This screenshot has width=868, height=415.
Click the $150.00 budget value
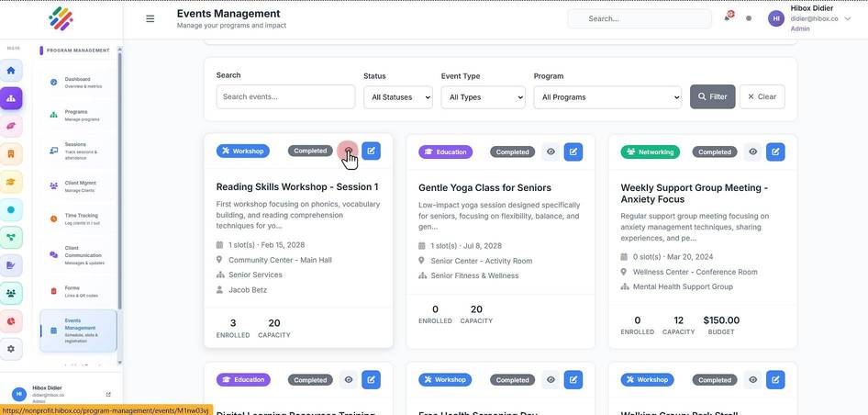coord(721,320)
